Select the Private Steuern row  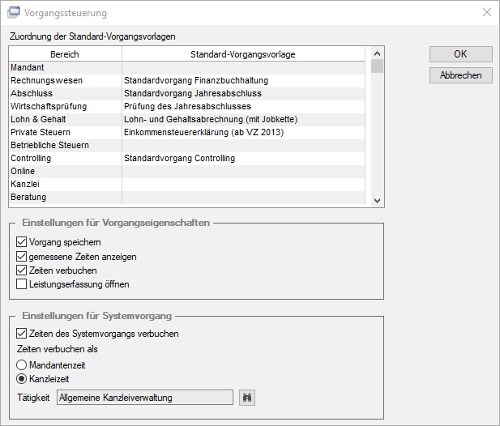pos(187,132)
